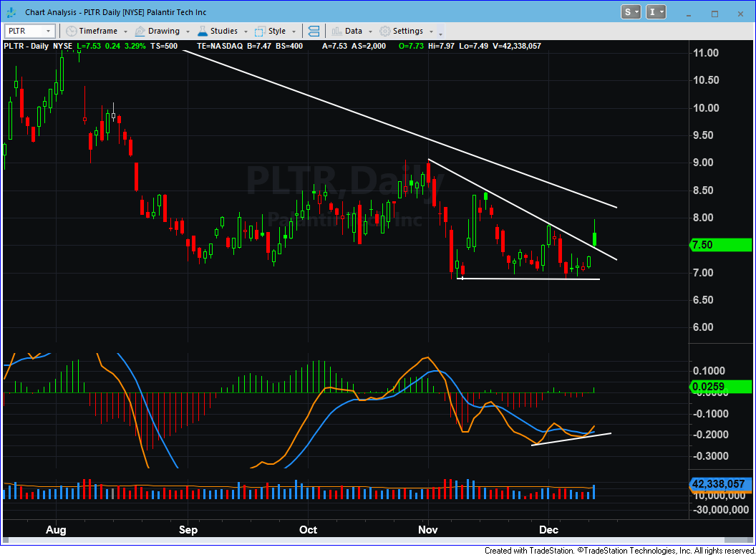This screenshot has width=756, height=555.
Task: Open the interval link I button
Action: pos(656,12)
